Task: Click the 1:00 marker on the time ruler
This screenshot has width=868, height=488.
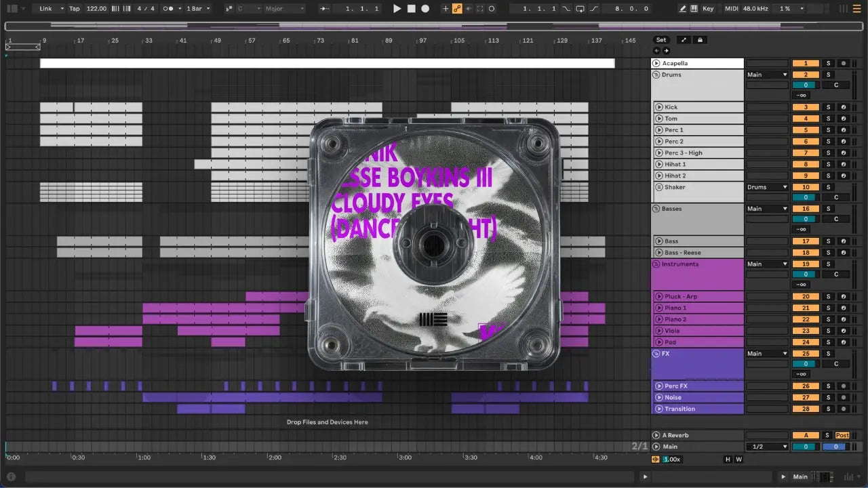Action: click(x=144, y=457)
